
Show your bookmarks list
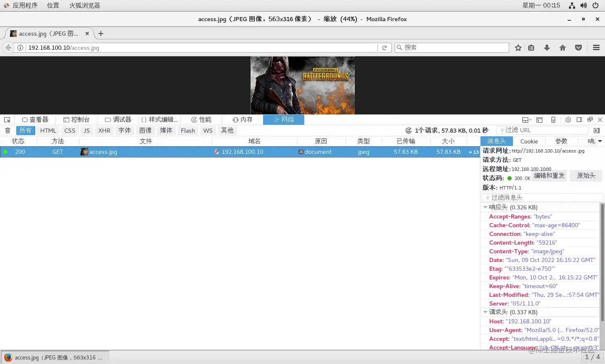[x=531, y=48]
